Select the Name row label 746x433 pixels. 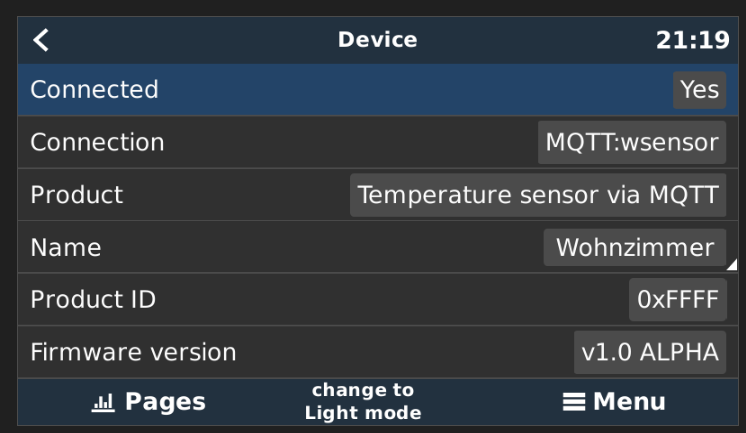click(x=66, y=247)
